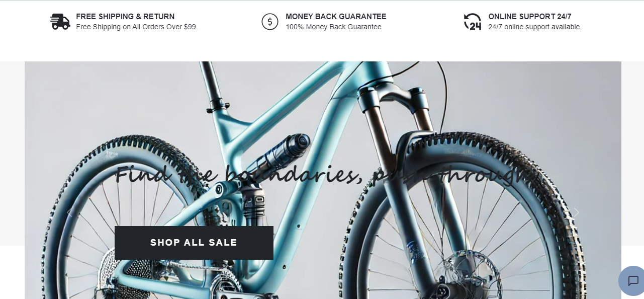
Task: Click "24/7 online support available" subtext
Action: pyautogui.click(x=535, y=27)
